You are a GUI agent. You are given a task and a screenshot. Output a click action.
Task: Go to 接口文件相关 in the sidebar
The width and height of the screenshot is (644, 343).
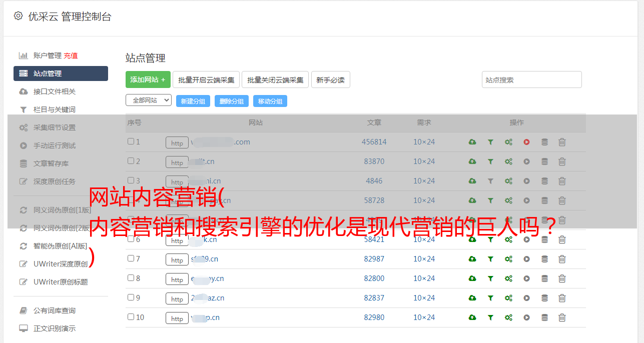(x=55, y=91)
